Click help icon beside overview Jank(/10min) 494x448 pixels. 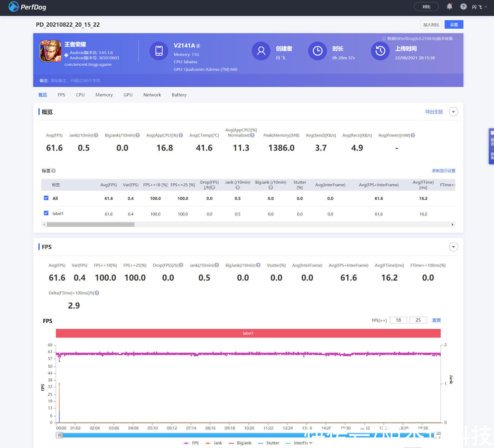[96, 135]
